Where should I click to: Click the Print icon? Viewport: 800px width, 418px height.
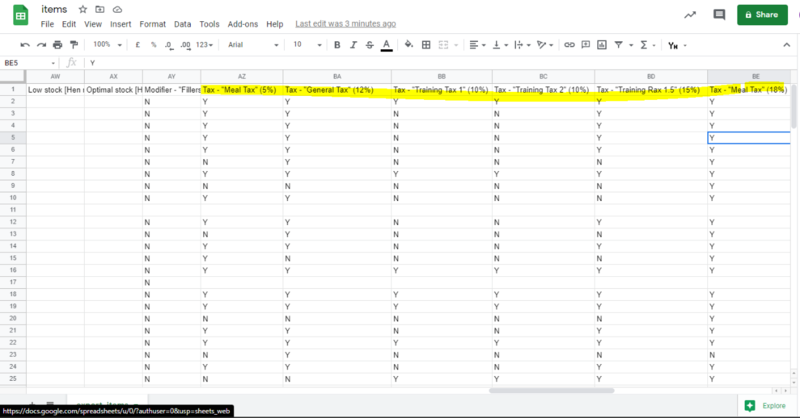[x=57, y=44]
